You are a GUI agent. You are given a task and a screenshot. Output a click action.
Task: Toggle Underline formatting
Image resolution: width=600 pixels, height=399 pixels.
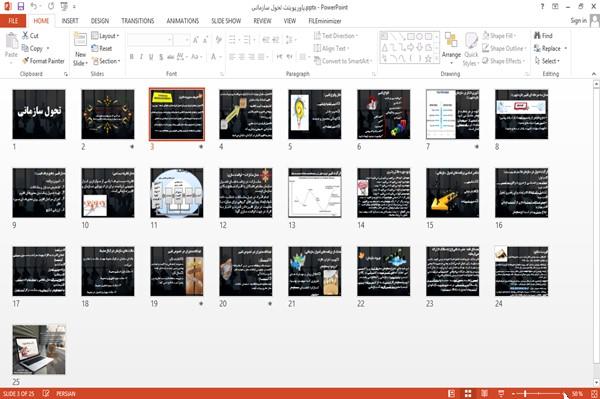point(151,57)
